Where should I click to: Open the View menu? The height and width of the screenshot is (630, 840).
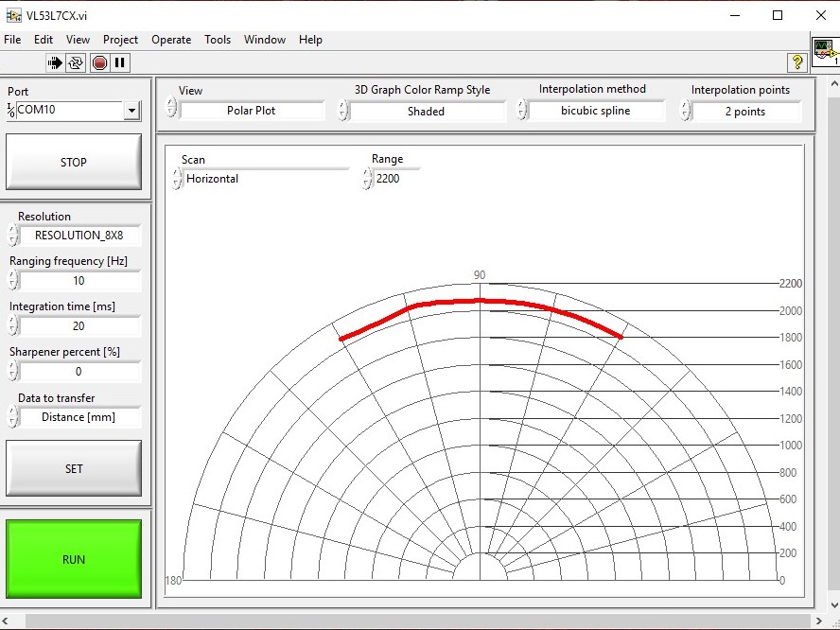pyautogui.click(x=79, y=40)
